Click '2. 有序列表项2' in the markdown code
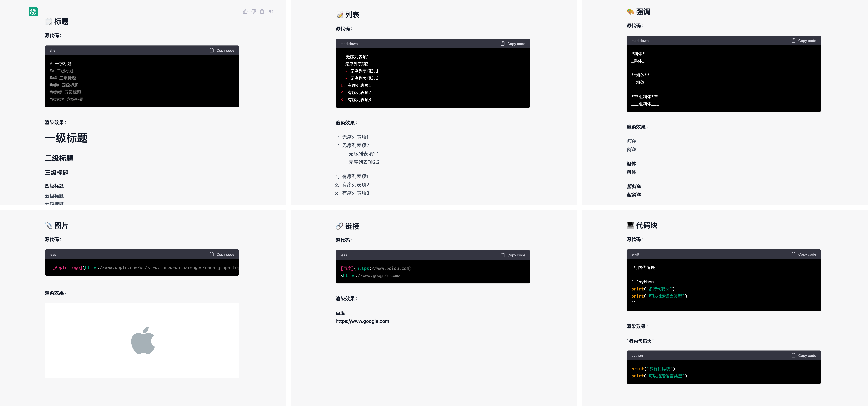This screenshot has width=868, height=406. coord(356,93)
